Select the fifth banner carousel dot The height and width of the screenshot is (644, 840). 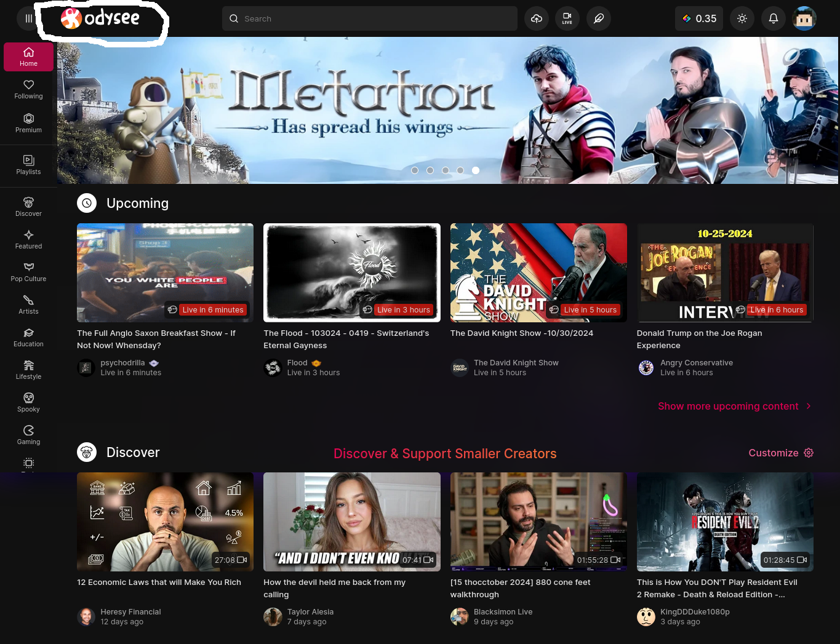pyautogui.click(x=476, y=170)
